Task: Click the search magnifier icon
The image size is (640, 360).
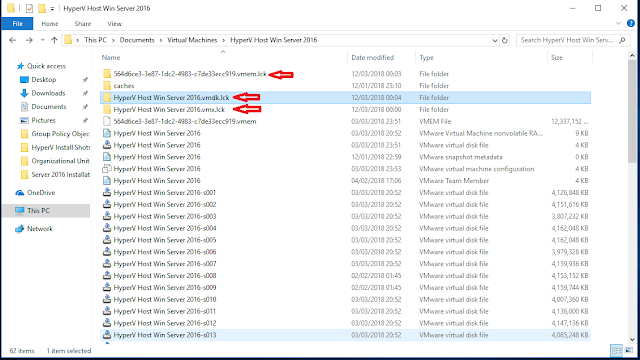Action: pyautogui.click(x=622, y=40)
